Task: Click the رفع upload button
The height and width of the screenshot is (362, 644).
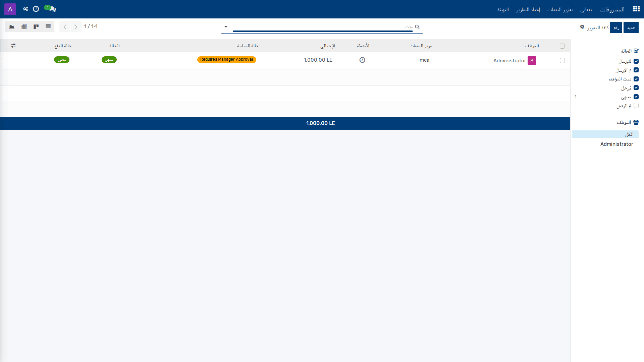Action: 616,27
